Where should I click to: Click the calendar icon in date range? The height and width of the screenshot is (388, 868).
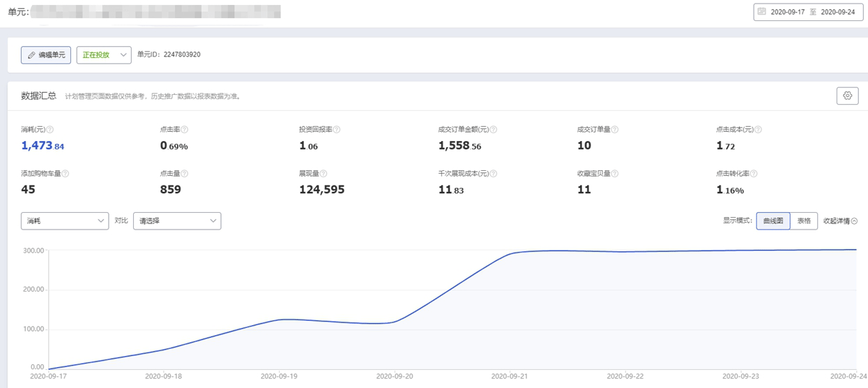tap(762, 12)
